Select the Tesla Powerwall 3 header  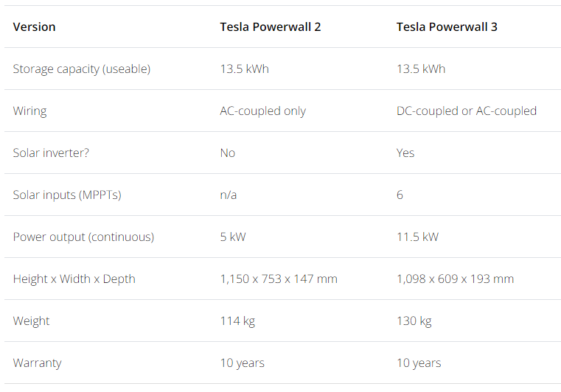click(447, 27)
